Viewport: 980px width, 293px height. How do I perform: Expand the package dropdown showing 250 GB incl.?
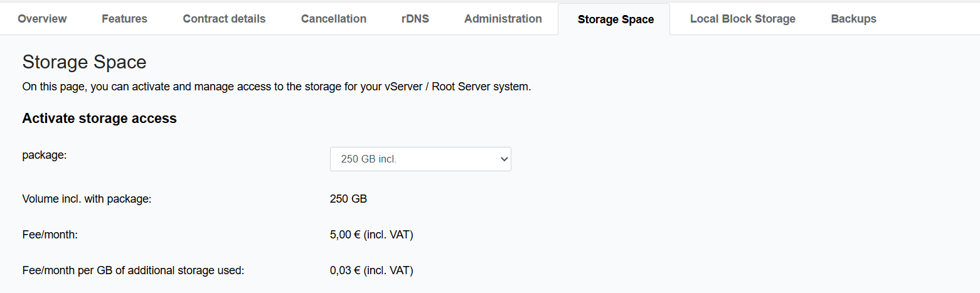point(420,159)
